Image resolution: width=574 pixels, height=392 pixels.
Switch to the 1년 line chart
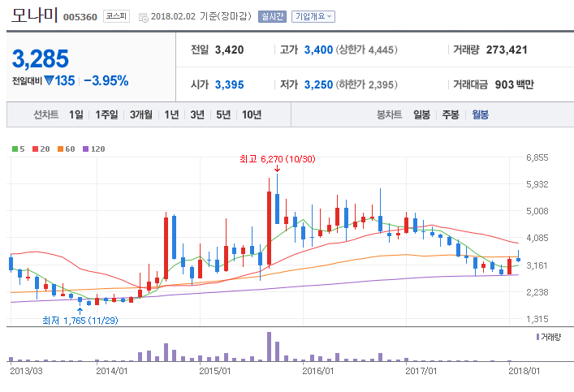click(171, 114)
